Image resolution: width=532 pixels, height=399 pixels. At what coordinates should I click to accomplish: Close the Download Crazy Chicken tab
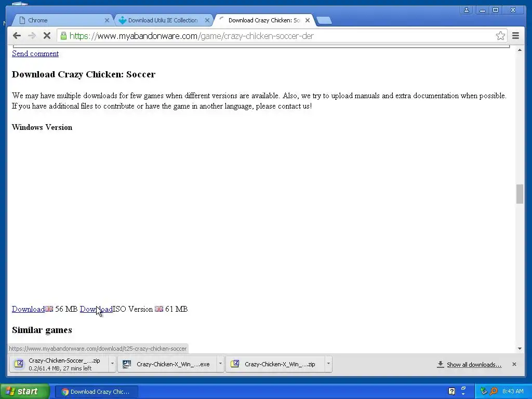click(308, 20)
